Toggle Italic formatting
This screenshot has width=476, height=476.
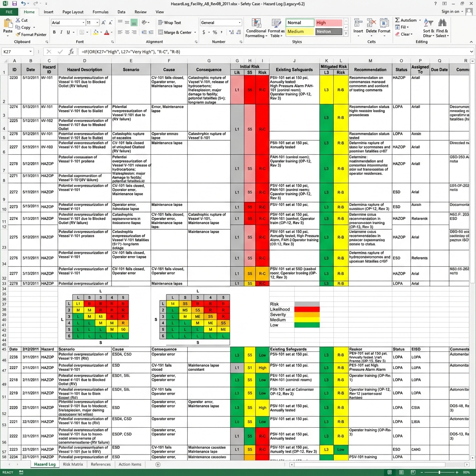click(61, 32)
